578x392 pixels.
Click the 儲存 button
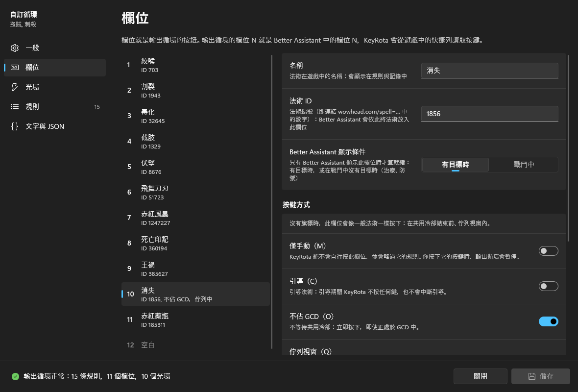540,376
